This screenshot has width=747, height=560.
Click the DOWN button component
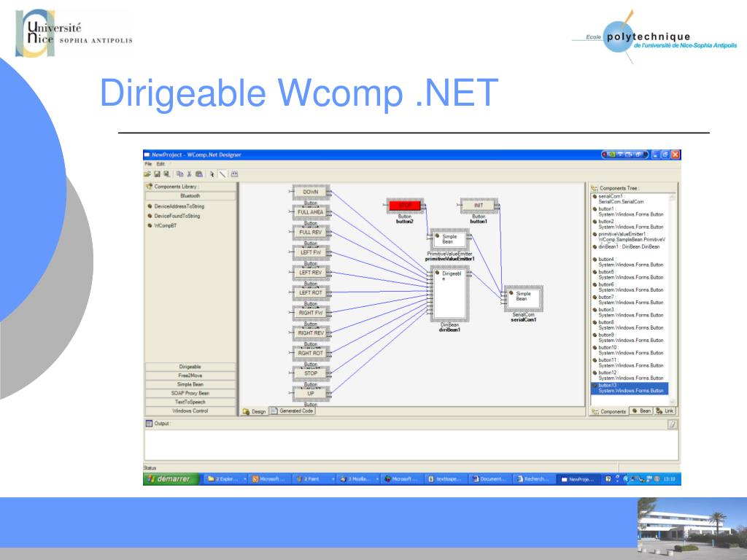(311, 192)
